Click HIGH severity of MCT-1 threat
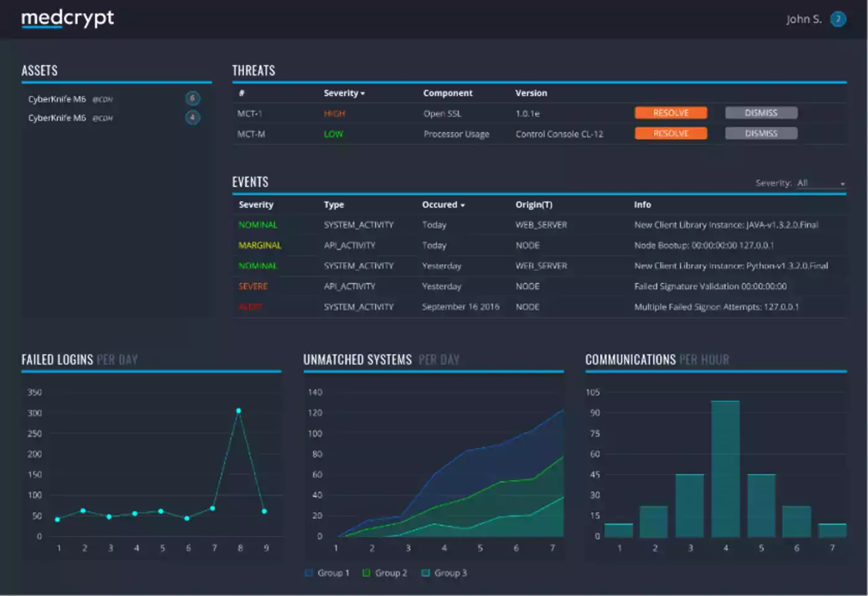Viewport: 868px width, 596px height. pyautogui.click(x=334, y=113)
